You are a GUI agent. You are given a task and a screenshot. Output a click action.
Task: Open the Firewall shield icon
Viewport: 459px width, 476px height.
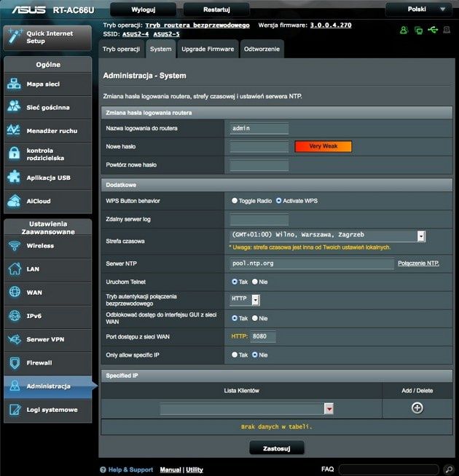pos(15,362)
